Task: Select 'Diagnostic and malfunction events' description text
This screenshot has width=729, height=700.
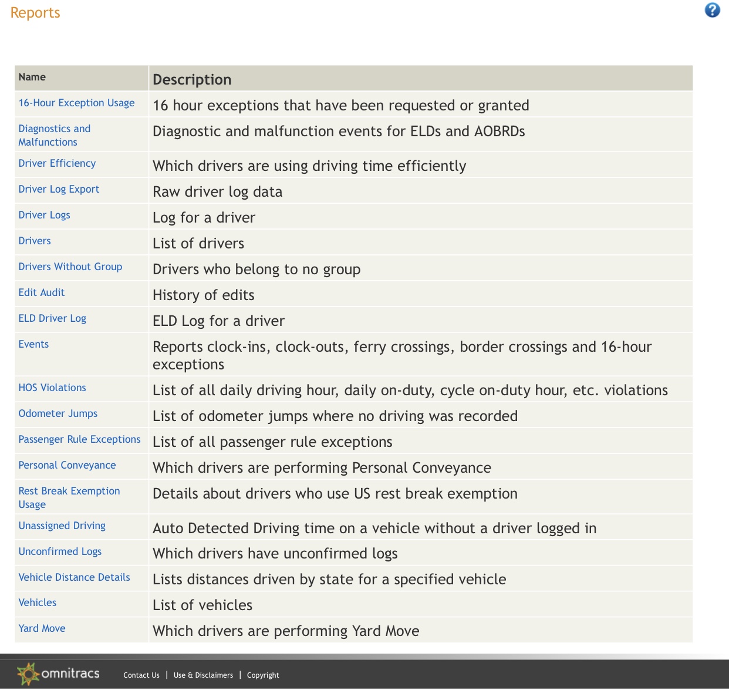Action: pos(339,132)
